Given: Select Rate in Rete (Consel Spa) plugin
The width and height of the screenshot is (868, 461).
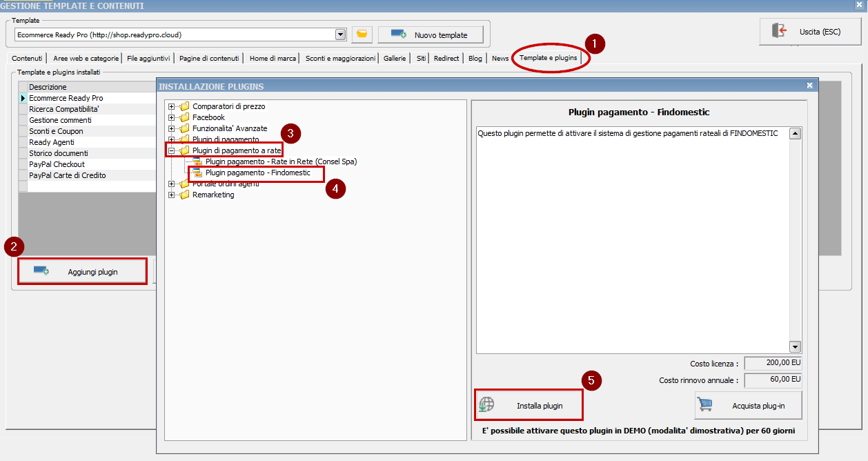Looking at the screenshot, I should pyautogui.click(x=281, y=161).
